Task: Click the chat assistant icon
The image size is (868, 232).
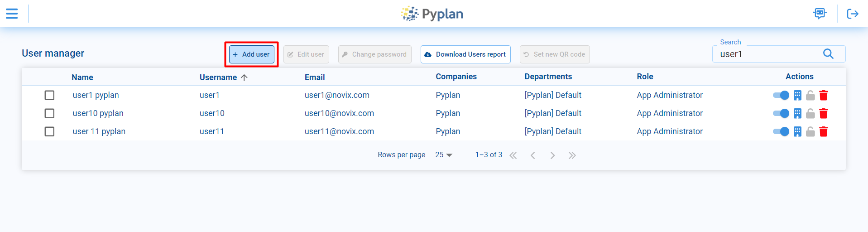Action: (820, 14)
